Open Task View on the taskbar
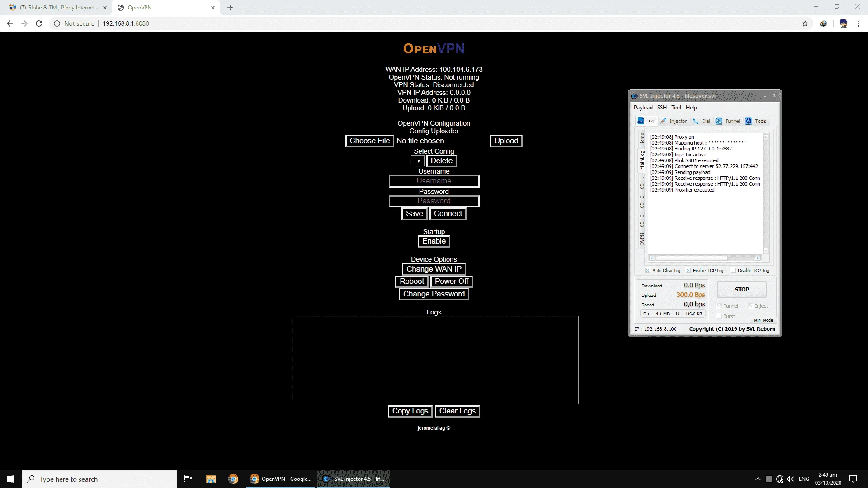868x488 pixels. point(188,479)
